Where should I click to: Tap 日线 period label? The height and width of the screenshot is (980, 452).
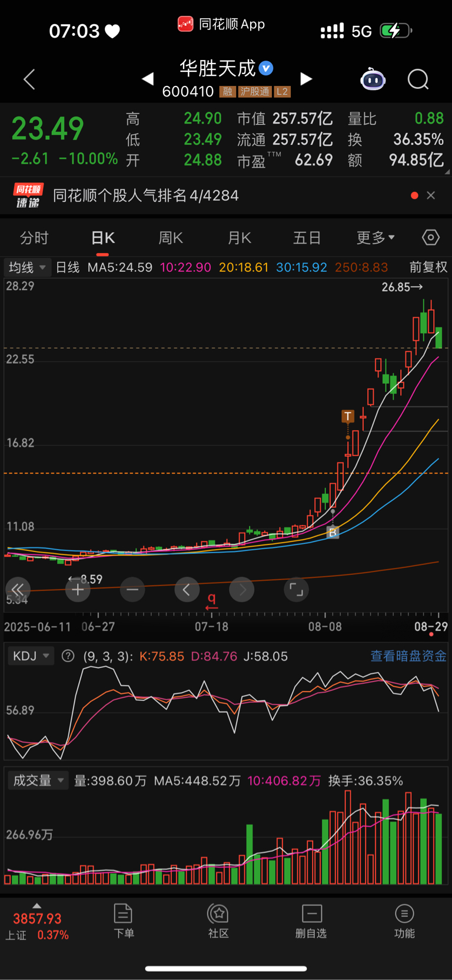(68, 267)
